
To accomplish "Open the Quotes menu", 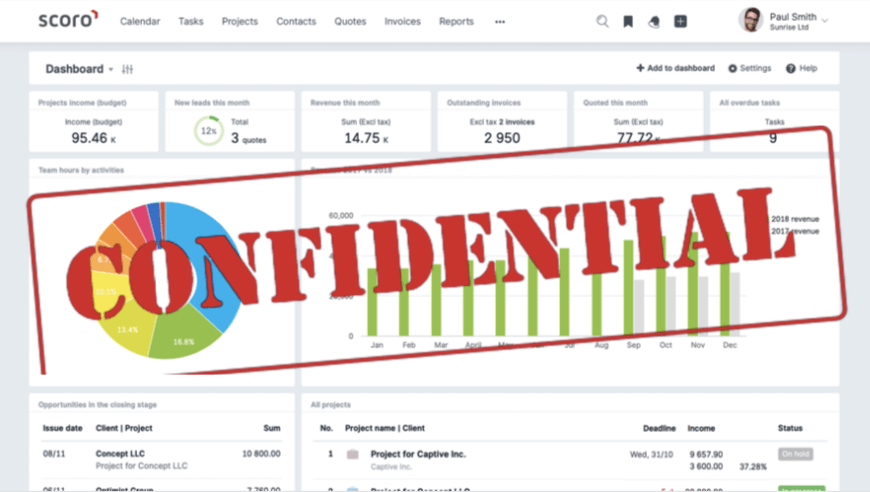I will [x=350, y=22].
